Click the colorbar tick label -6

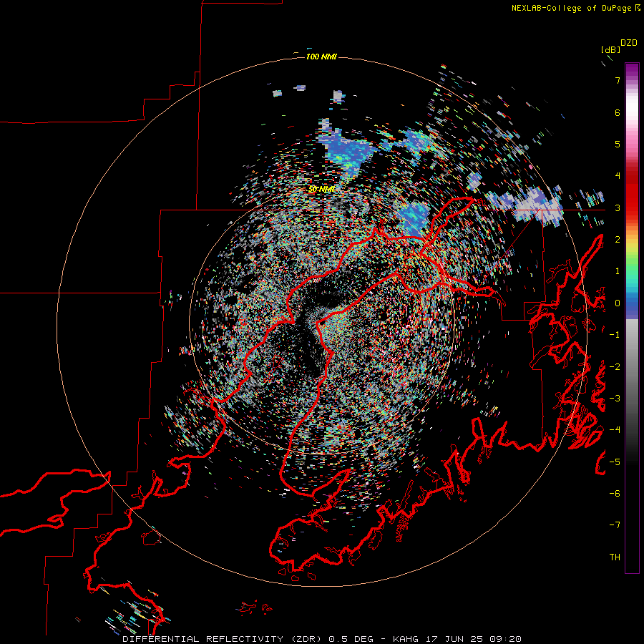click(x=615, y=494)
